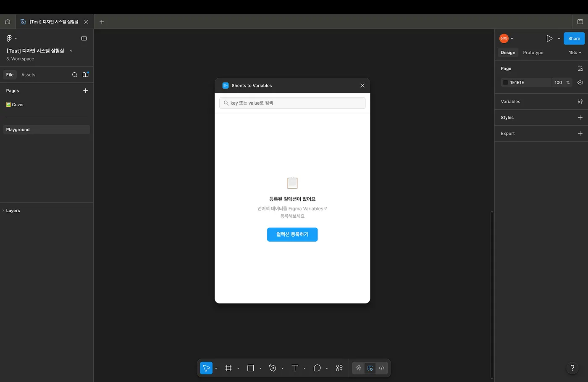Switch to Dev Mode toggle in toolbar

pyautogui.click(x=382, y=368)
